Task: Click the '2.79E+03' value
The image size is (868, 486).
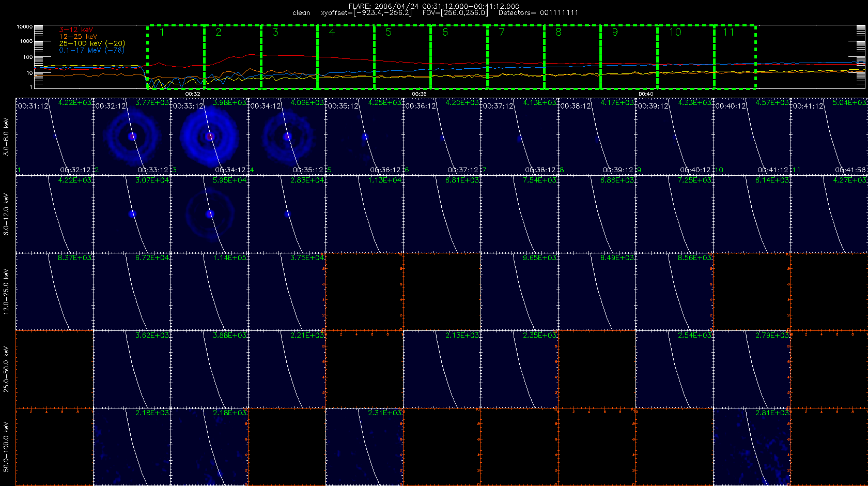Action: 772,336
